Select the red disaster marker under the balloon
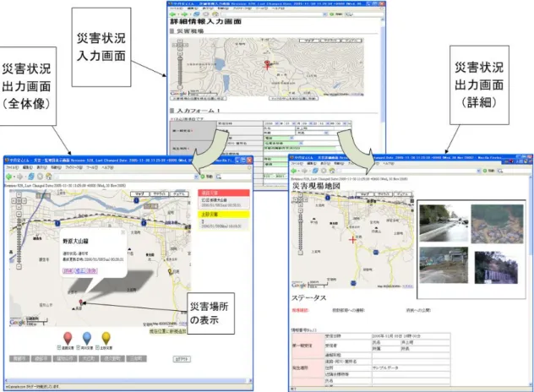 pos(81,302)
